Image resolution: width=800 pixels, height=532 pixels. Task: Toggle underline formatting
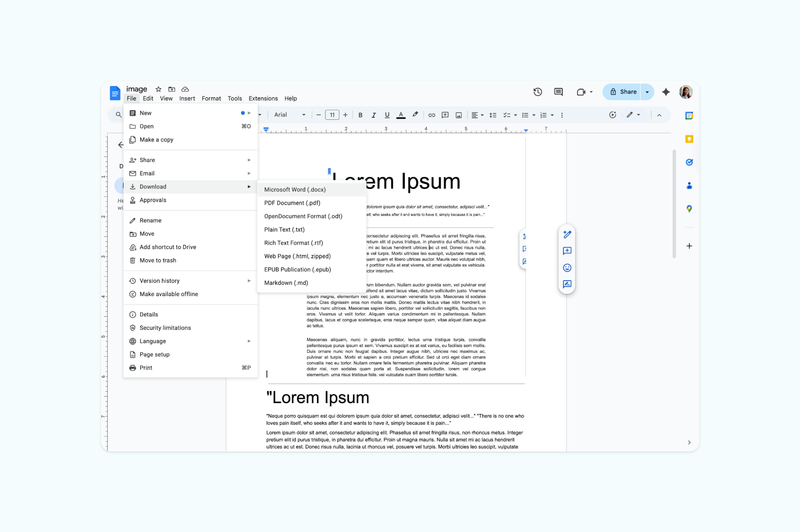click(387, 115)
